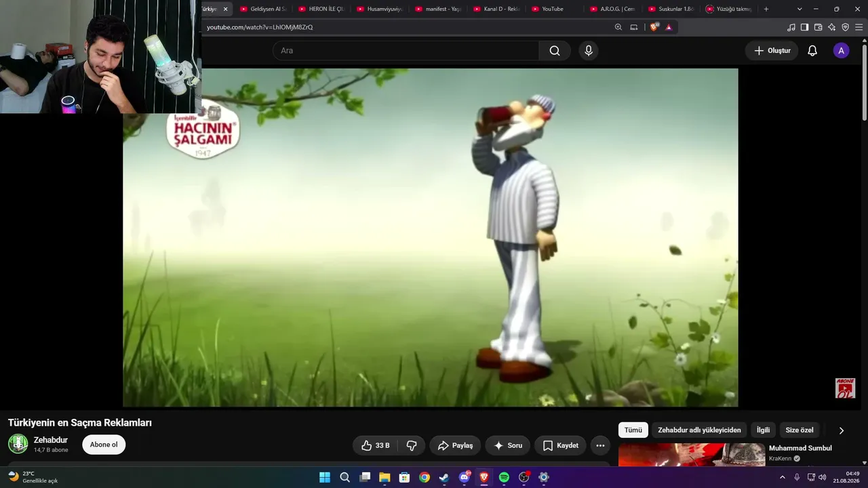Screen dimensions: 868x488
Task: Switch to OBS Studio on taskbar
Action: pos(524,477)
